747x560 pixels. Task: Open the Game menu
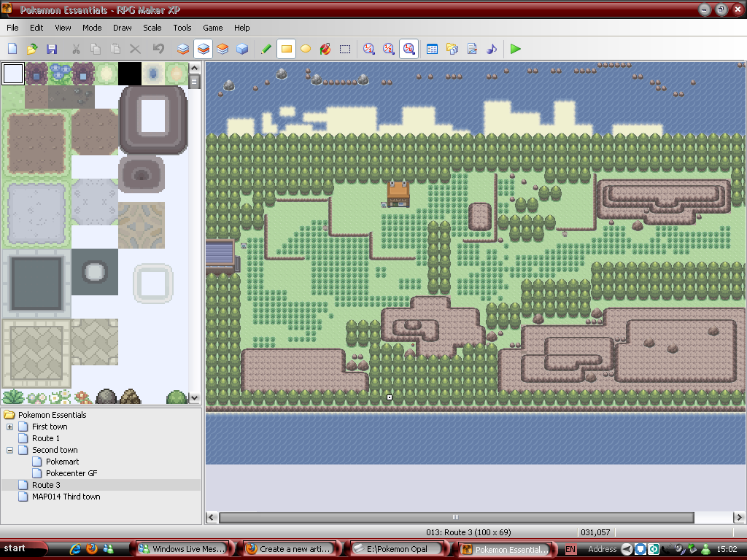213,28
